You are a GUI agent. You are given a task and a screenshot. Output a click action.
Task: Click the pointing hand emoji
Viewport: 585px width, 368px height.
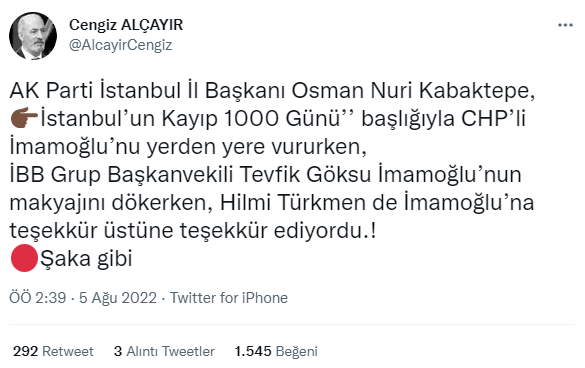point(24,118)
